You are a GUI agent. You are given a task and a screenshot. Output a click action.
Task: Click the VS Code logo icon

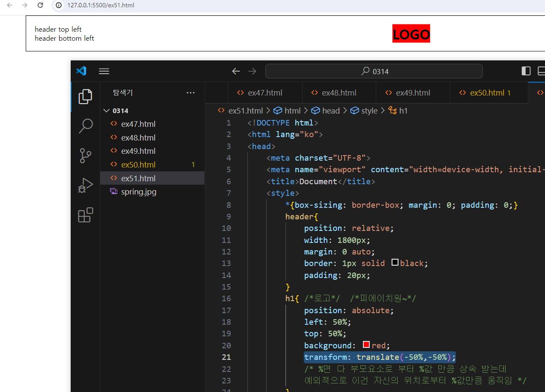[x=81, y=71]
